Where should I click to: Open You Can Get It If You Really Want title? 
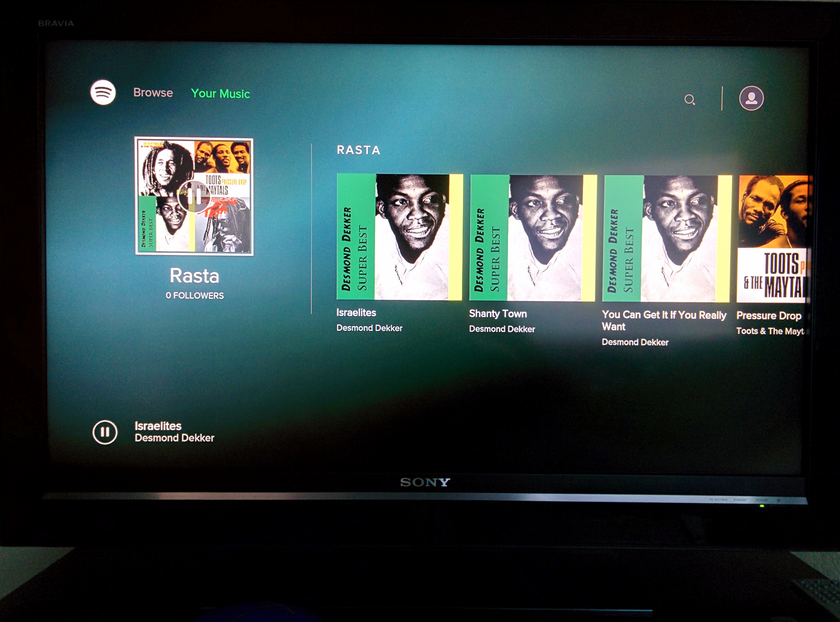point(664,320)
